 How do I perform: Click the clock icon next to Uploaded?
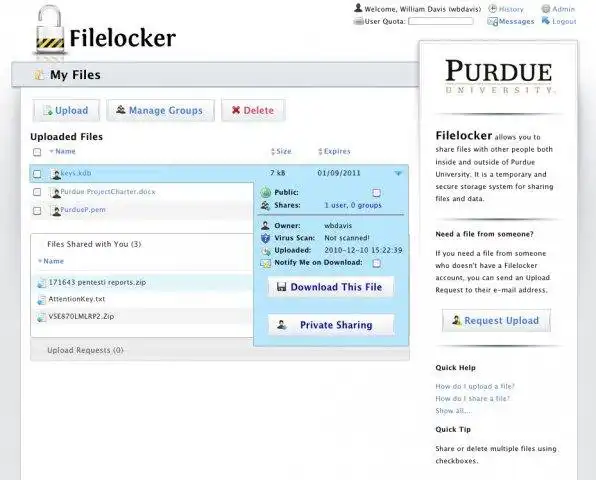(265, 250)
